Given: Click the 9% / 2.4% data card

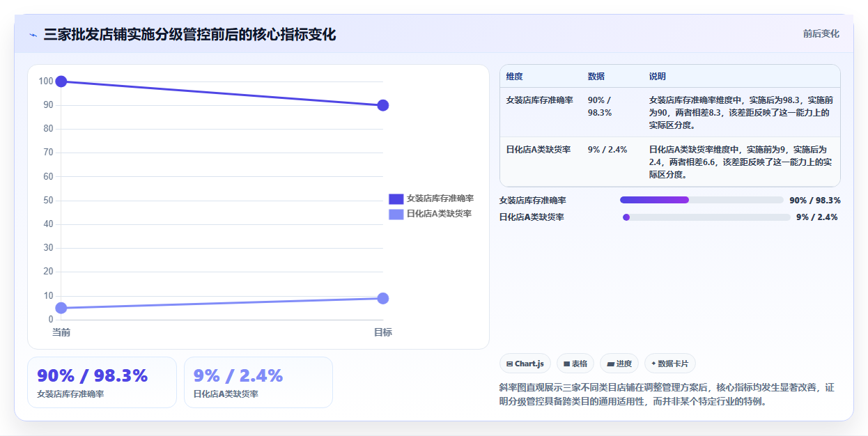Looking at the screenshot, I should tap(258, 382).
